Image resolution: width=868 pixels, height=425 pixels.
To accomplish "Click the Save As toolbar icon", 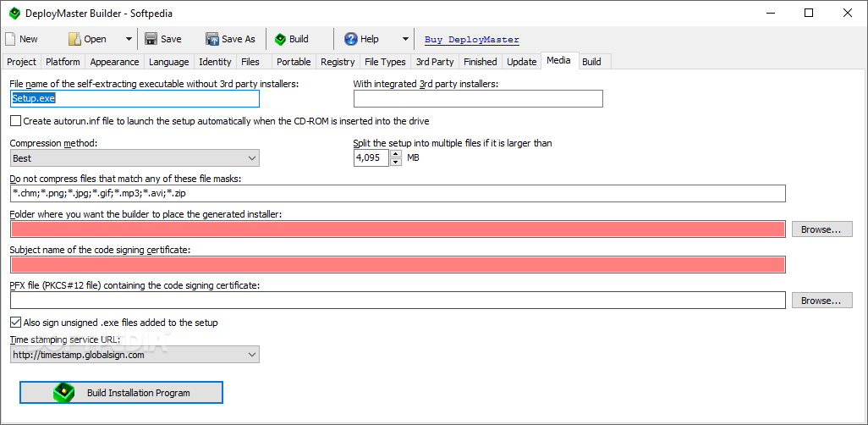I will pyautogui.click(x=212, y=39).
